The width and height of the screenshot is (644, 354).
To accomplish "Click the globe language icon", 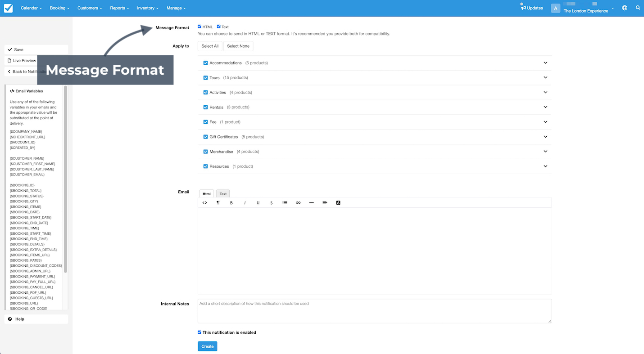I will click(x=625, y=8).
